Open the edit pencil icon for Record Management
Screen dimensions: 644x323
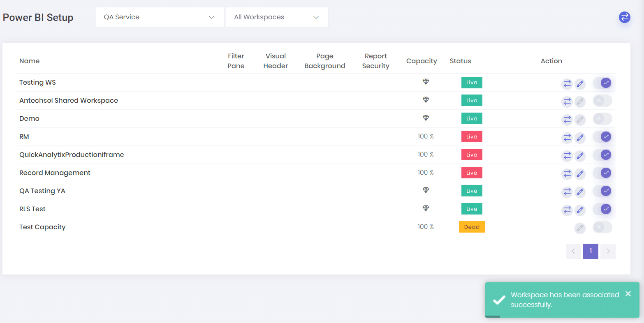tap(580, 174)
